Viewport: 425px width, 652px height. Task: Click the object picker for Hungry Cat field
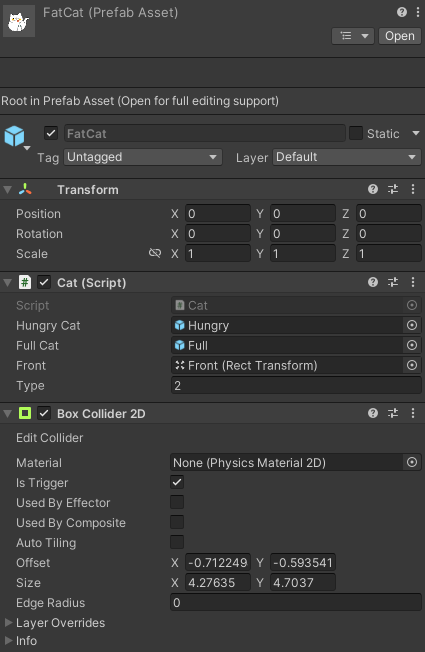[x=412, y=325]
